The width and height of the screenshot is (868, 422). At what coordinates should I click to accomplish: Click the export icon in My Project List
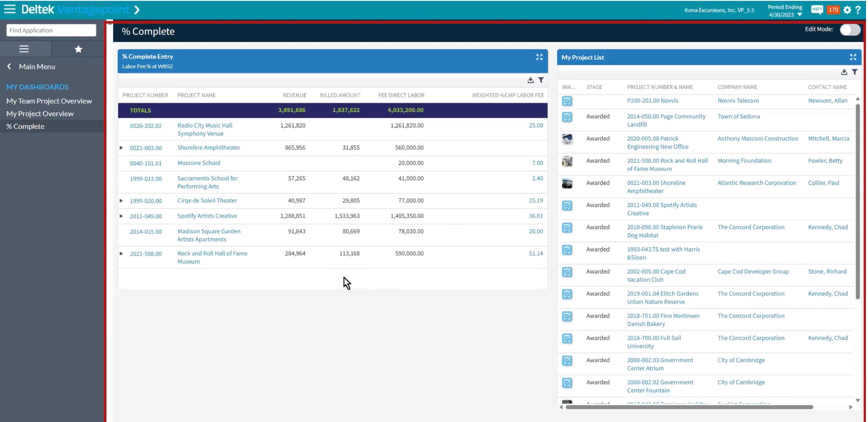coord(844,72)
